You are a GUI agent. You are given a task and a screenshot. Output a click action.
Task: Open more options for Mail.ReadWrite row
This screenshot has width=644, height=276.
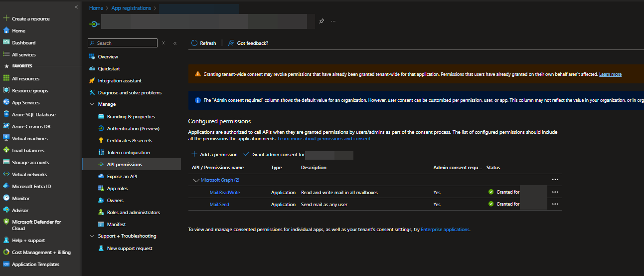coord(555,192)
